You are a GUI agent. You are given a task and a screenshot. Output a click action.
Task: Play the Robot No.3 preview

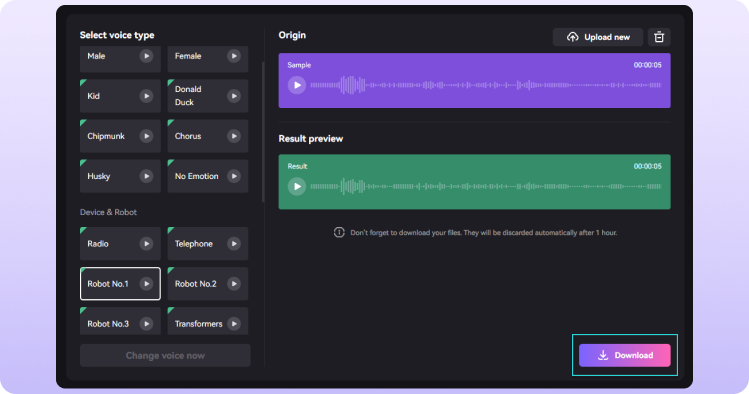146,324
